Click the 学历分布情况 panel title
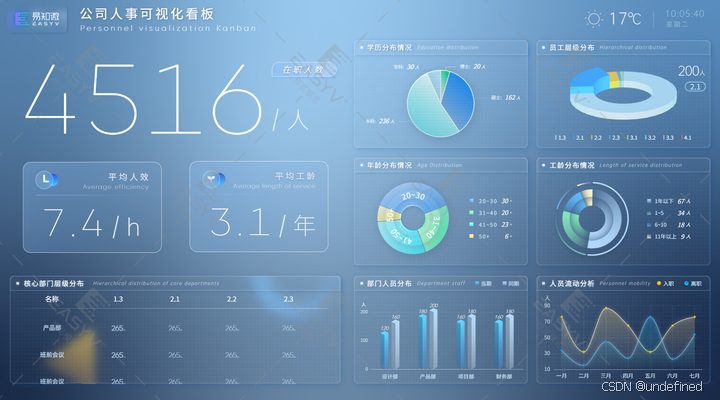 click(389, 47)
